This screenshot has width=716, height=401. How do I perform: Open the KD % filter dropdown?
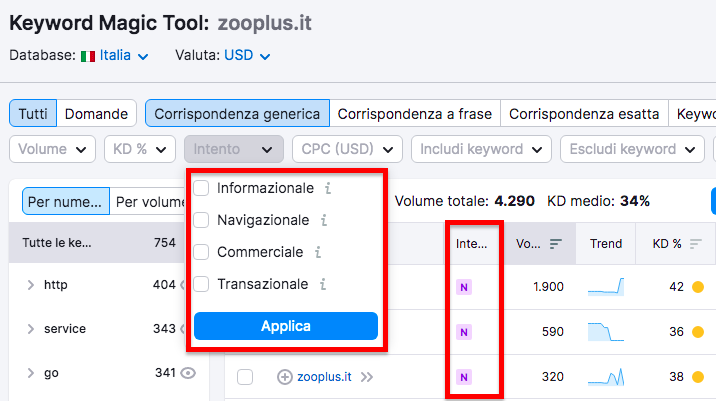point(140,149)
